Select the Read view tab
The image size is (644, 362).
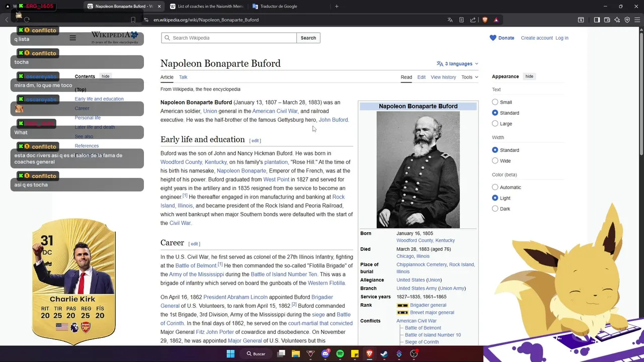(406, 77)
